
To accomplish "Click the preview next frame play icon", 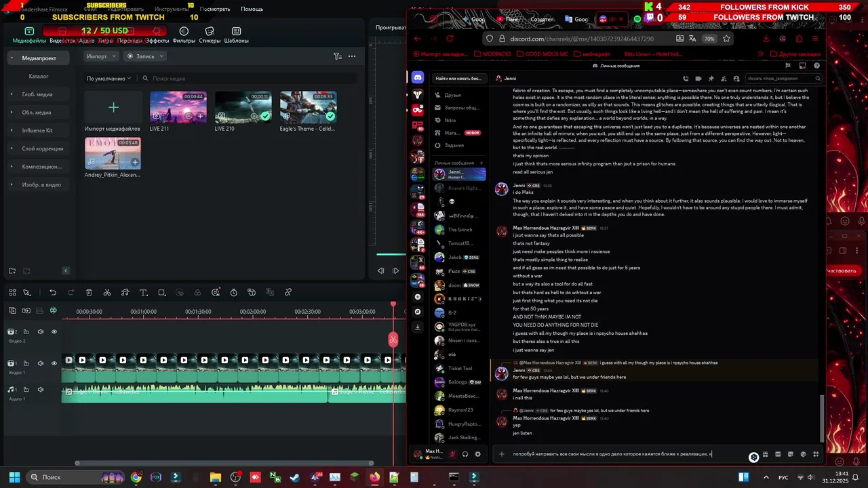I will point(396,270).
